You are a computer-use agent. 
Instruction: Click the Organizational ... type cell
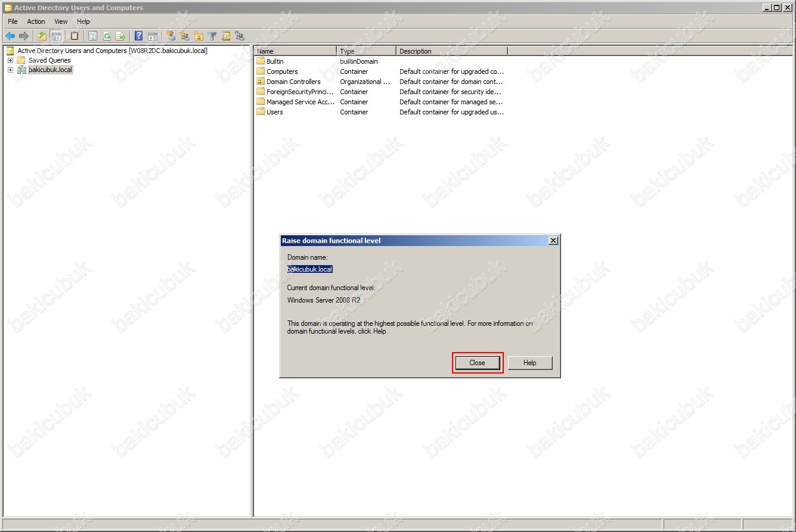365,82
